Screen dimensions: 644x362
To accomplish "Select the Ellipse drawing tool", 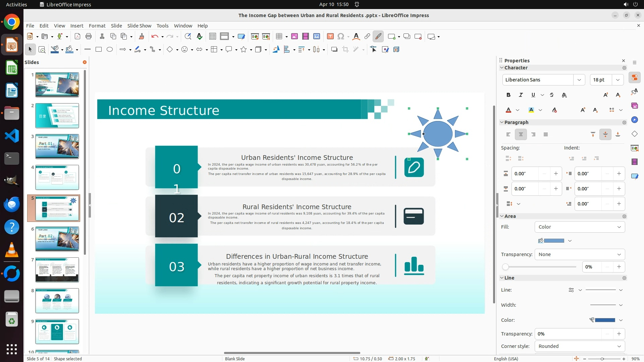I will click(x=110, y=50).
